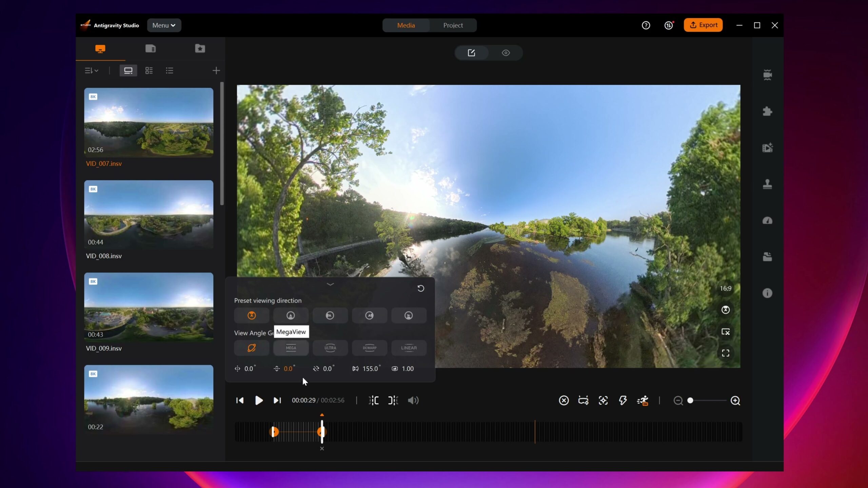Select the tiny planet view angle
The image size is (868, 488).
point(252,348)
